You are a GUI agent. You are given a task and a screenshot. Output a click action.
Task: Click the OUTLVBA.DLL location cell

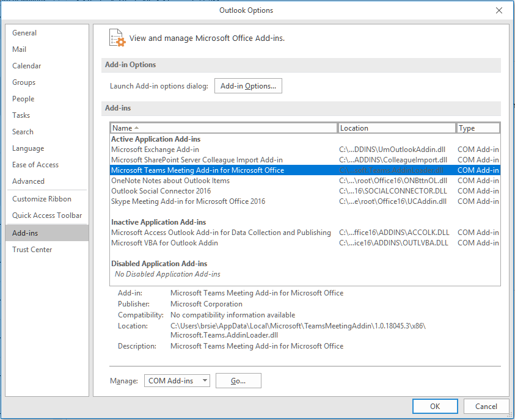[x=393, y=243]
